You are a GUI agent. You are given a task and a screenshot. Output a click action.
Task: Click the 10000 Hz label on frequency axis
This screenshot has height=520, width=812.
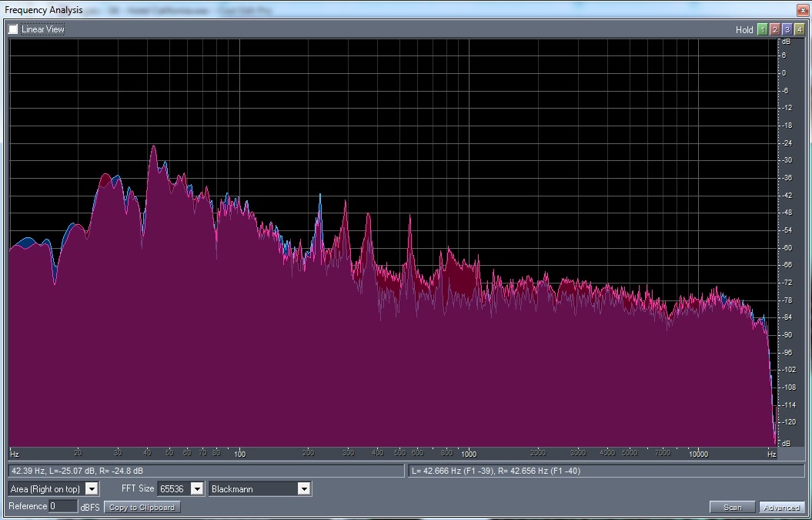698,455
